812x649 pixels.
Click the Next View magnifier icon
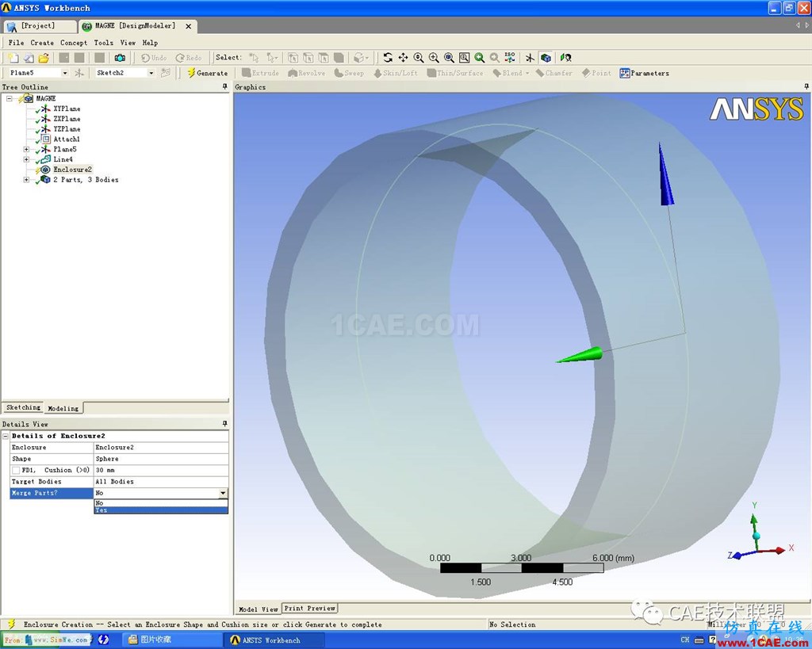tap(495, 58)
